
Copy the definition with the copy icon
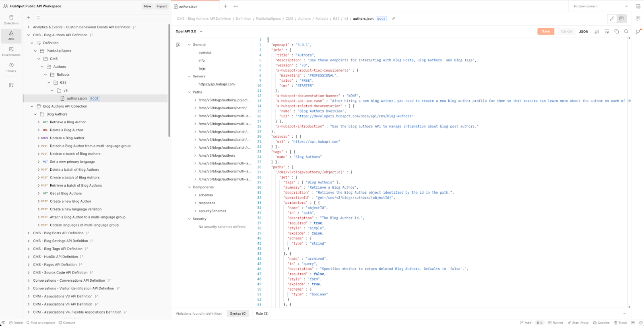(617, 31)
